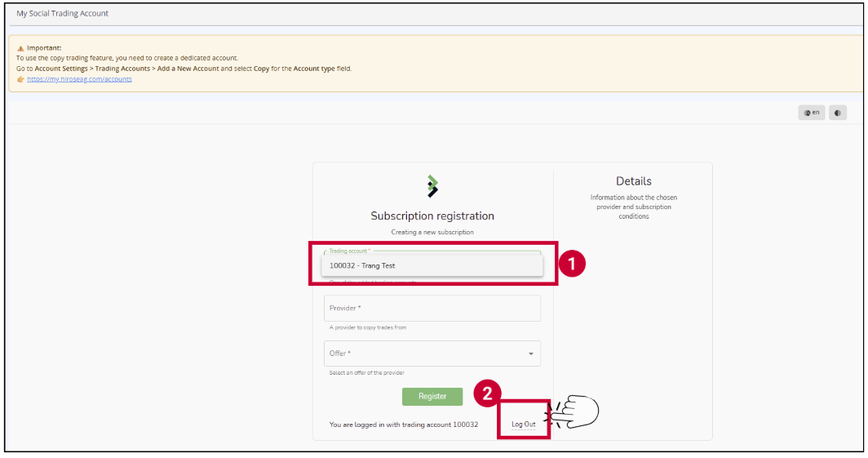Open the 'en' language selector
868x458 pixels.
click(812, 113)
